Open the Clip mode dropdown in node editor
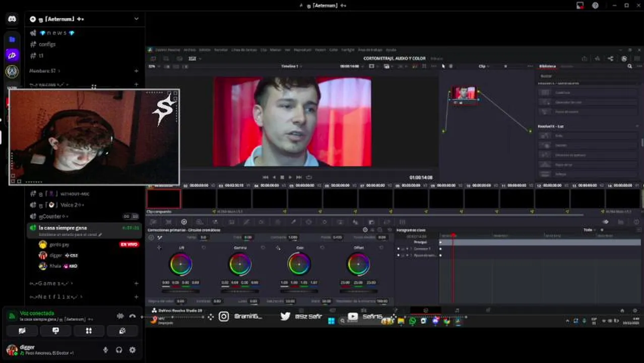This screenshot has width=644, height=363. (x=484, y=67)
